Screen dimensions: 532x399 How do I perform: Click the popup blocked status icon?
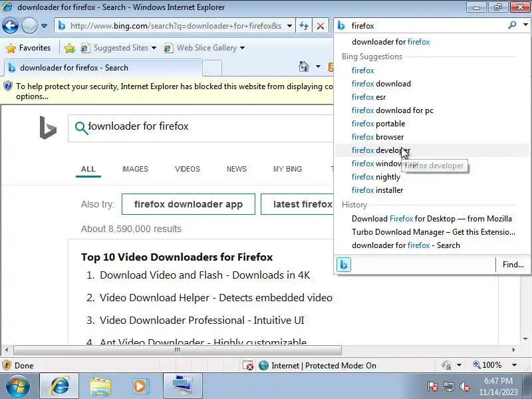(248, 365)
